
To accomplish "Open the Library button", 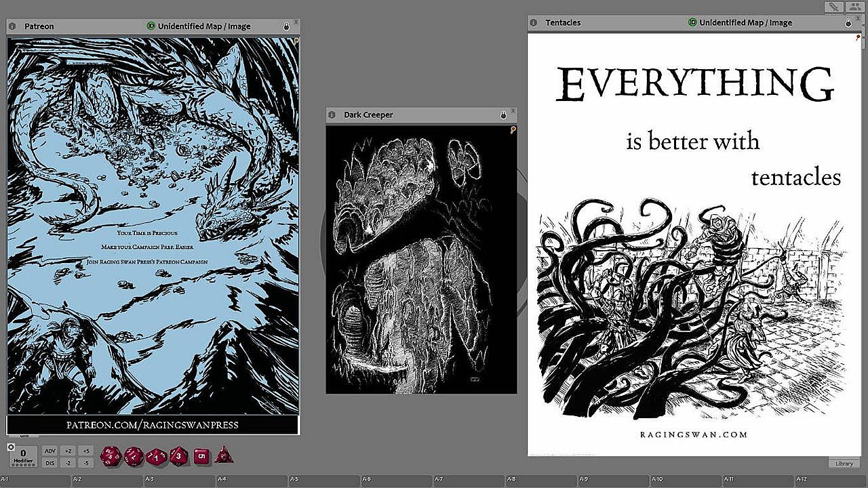I will click(x=844, y=464).
